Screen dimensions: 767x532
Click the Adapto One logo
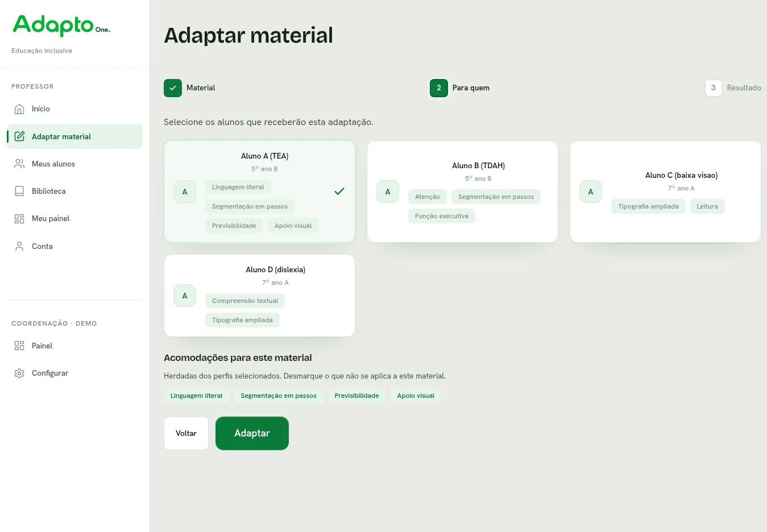point(61,26)
